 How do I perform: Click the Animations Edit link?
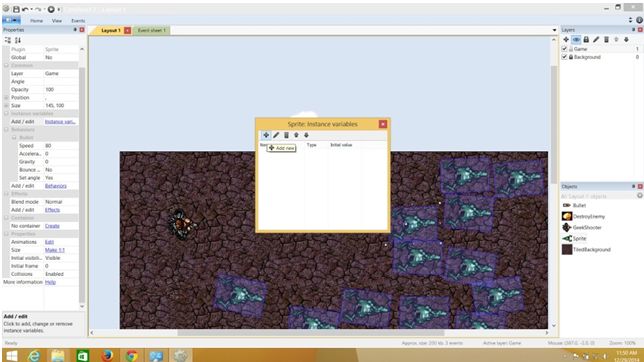point(49,242)
